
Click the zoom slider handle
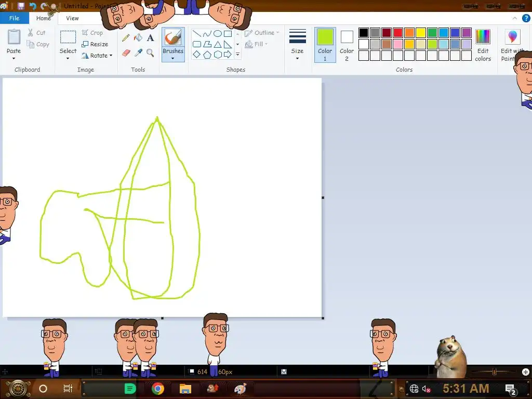[495, 372]
